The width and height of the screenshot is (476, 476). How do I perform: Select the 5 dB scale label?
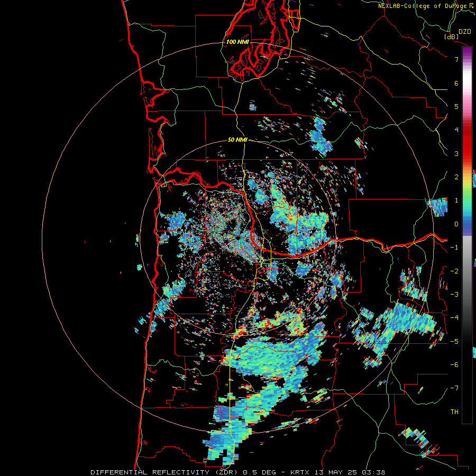pos(456,106)
